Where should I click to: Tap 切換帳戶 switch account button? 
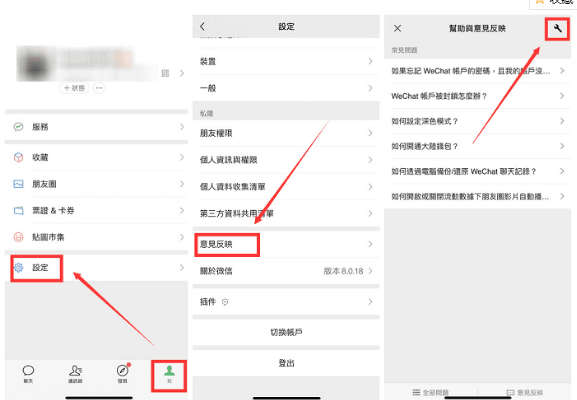[286, 332]
